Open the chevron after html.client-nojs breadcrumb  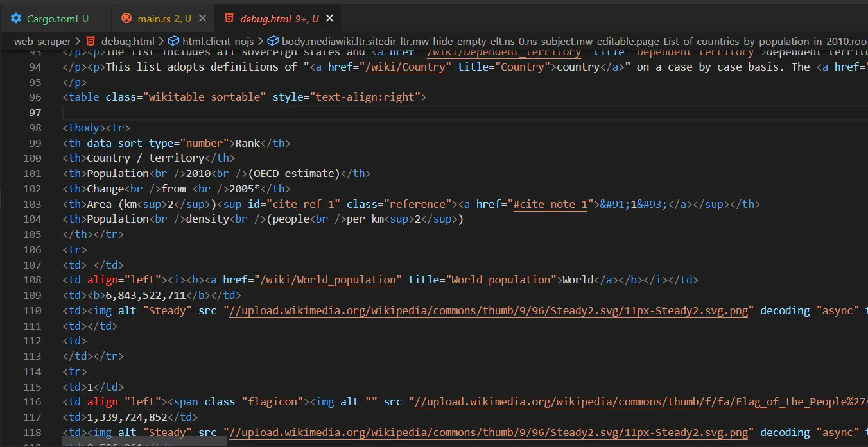pyautogui.click(x=261, y=41)
